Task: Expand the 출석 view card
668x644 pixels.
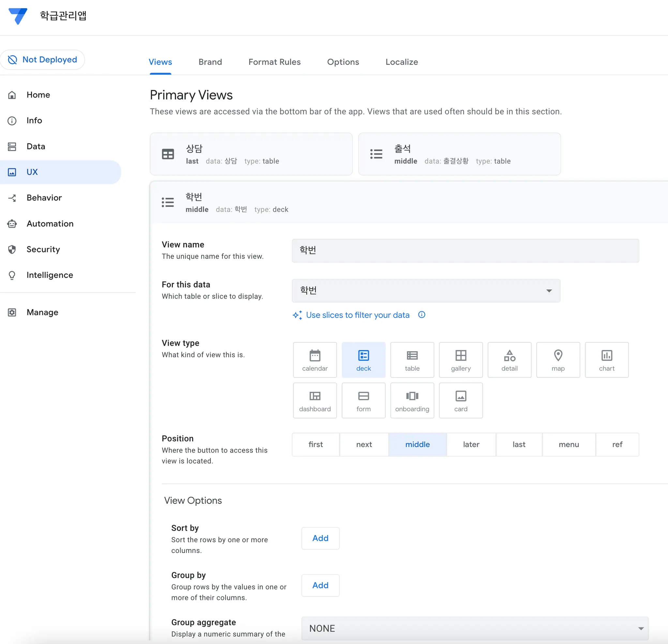Action: tap(459, 154)
